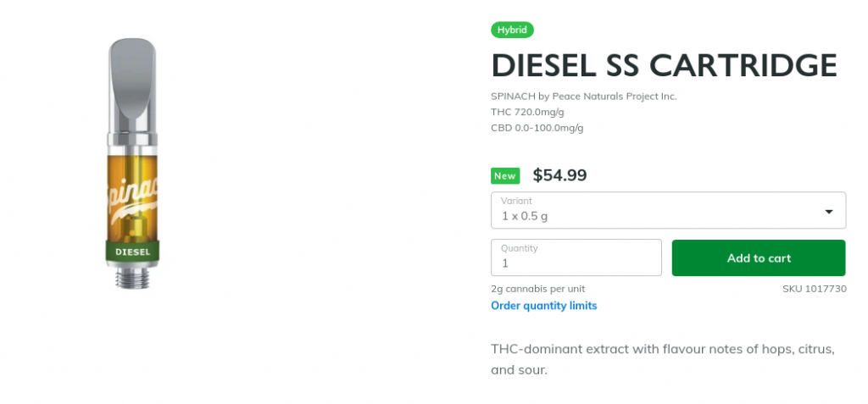Click the silver mouthpiece of the cartridge
The image size is (868, 404).
click(x=132, y=86)
